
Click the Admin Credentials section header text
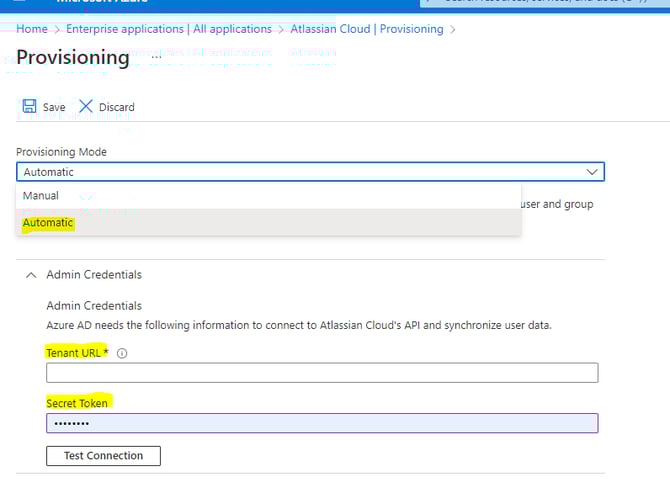tap(94, 275)
